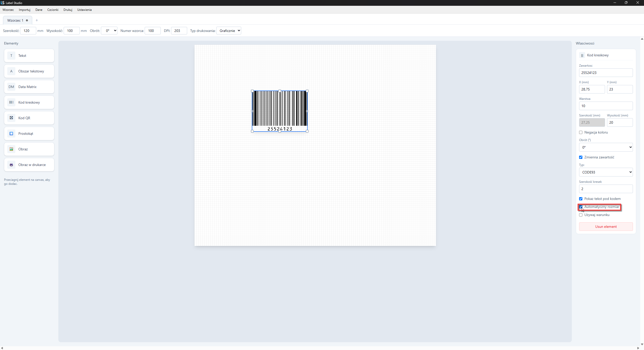
Task: Pick the Obszar tekstowy element icon
Action: tap(11, 71)
